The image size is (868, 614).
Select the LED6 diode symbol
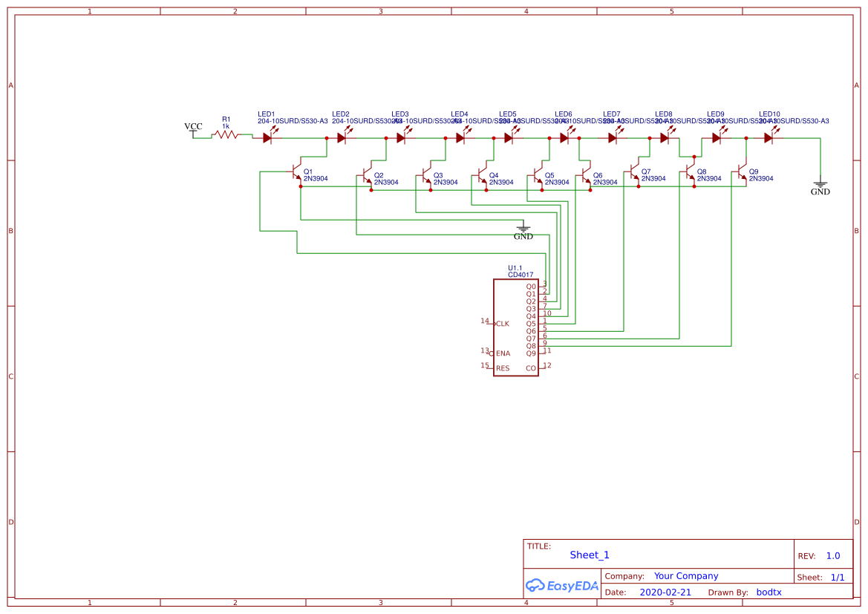click(563, 137)
